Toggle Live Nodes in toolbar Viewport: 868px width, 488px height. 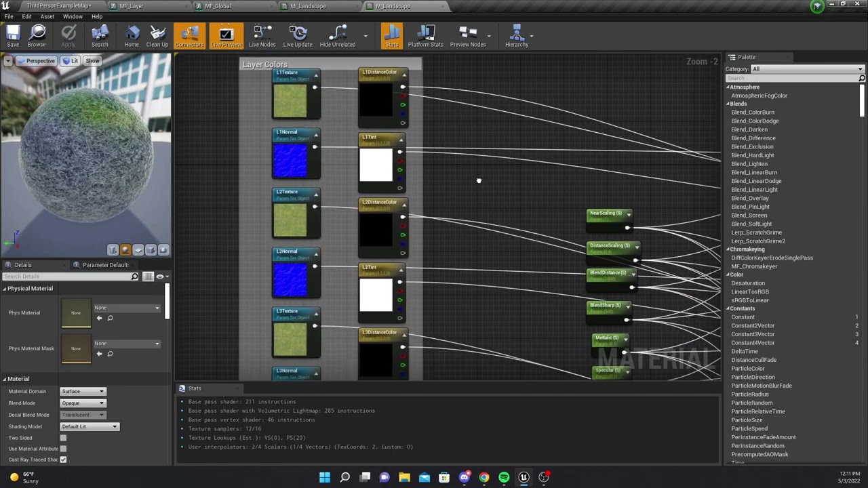262,36
